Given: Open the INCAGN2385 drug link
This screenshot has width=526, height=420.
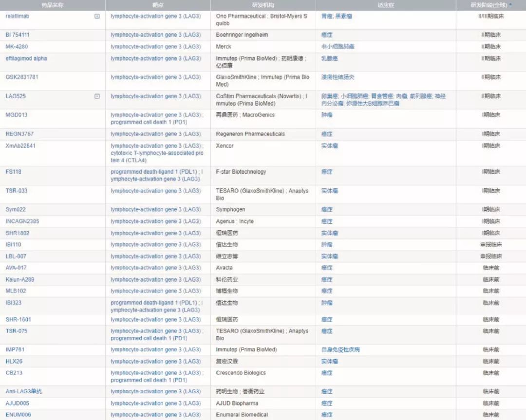Looking at the screenshot, I should pyautogui.click(x=22, y=221).
